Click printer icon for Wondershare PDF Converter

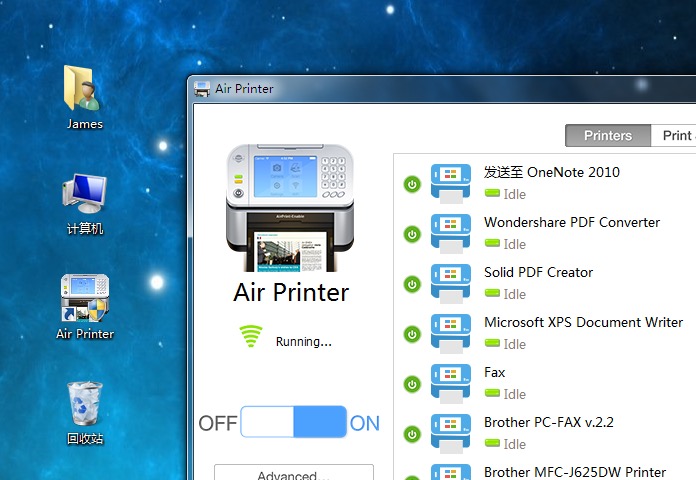(x=451, y=234)
